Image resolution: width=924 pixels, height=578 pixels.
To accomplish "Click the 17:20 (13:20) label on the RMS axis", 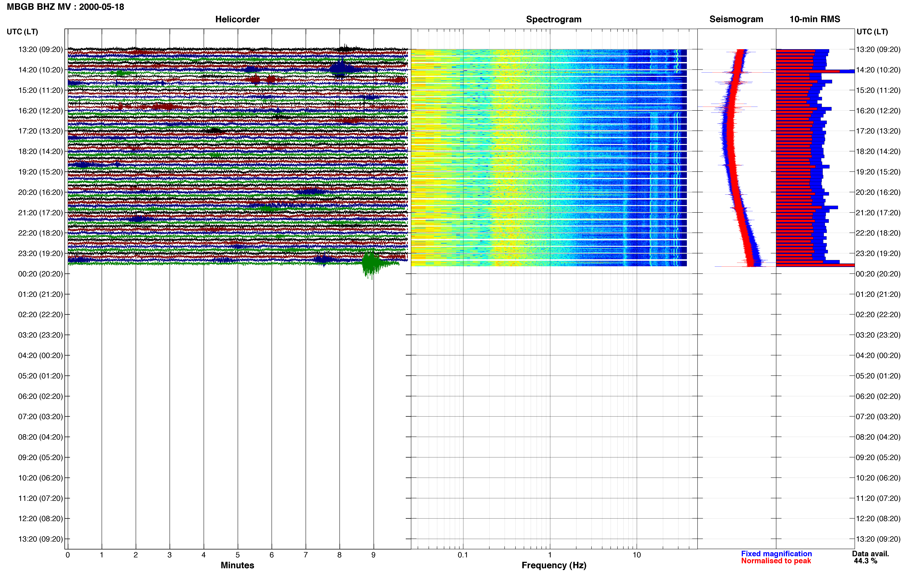I will 878,131.
